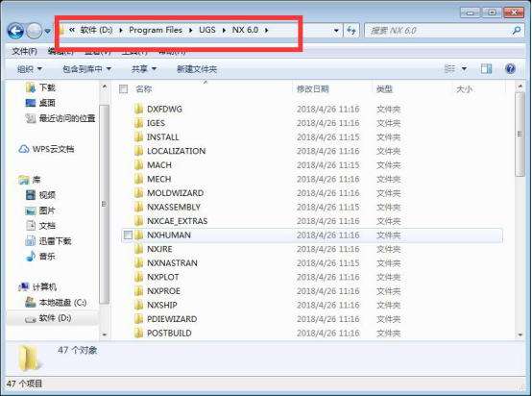
Task: Click the Program Files breadcrumb segment
Action: click(156, 30)
